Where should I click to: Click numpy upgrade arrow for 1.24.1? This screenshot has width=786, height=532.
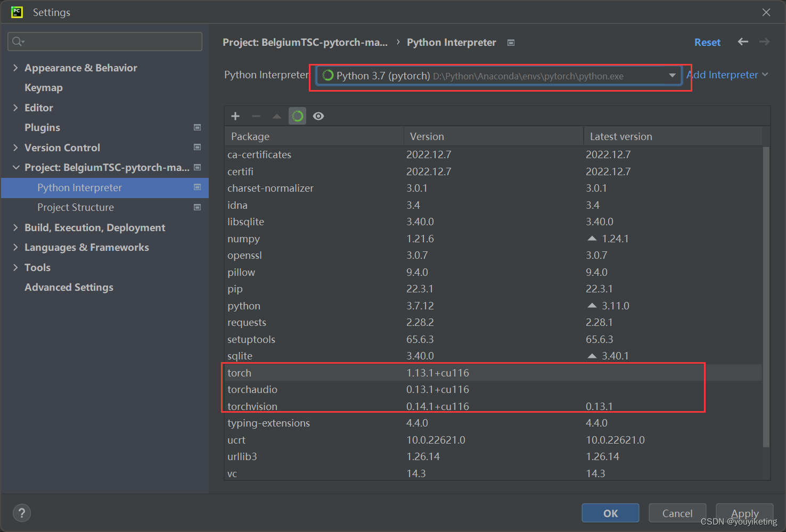pos(592,238)
